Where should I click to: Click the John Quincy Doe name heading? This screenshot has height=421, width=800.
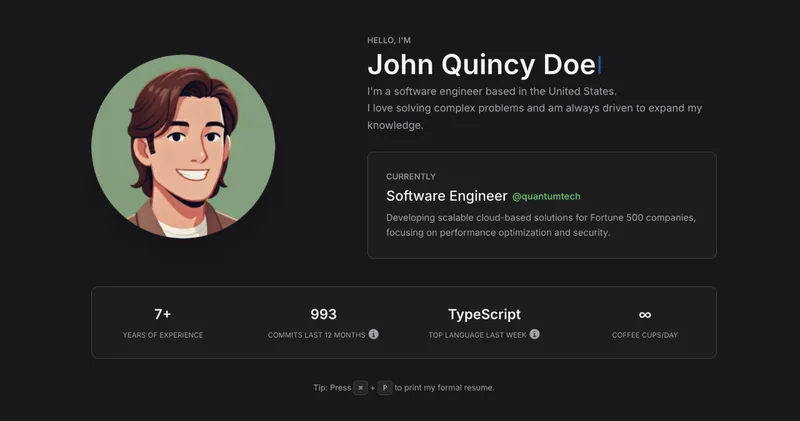[x=482, y=65]
